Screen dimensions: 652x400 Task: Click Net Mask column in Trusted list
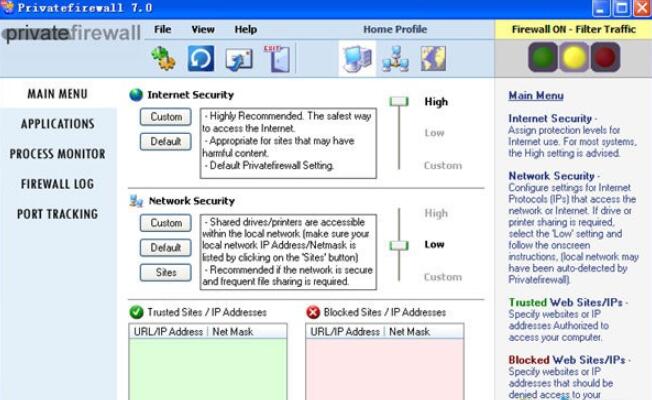tap(233, 331)
